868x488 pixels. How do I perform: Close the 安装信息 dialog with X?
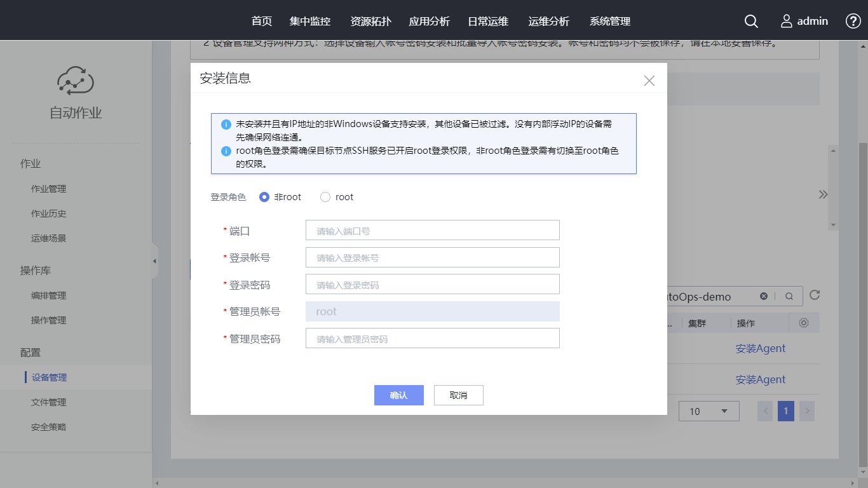649,81
